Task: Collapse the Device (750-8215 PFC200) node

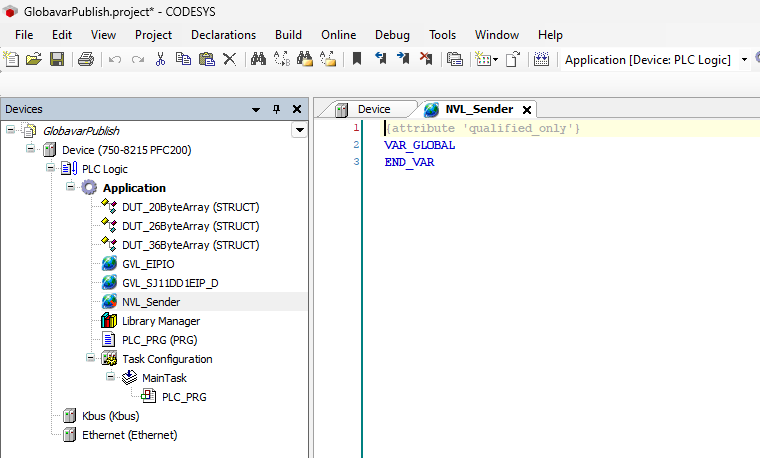Action: 30,148
